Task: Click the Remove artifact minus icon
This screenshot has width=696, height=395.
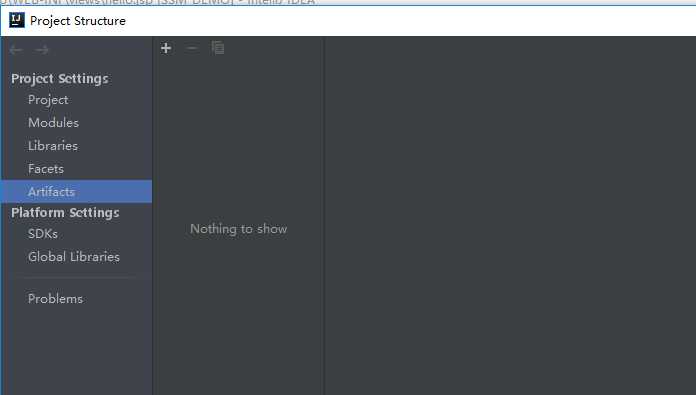Action: 192,48
